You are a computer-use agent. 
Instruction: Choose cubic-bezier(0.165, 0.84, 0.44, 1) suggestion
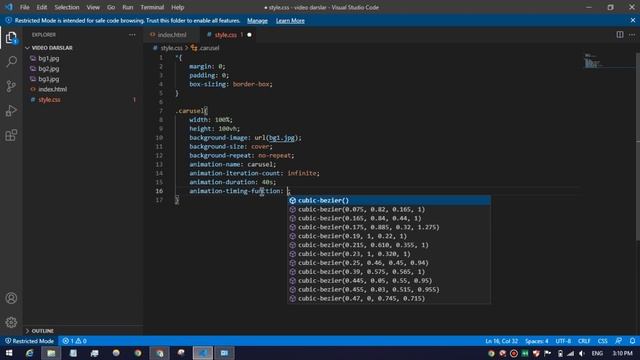click(389, 218)
